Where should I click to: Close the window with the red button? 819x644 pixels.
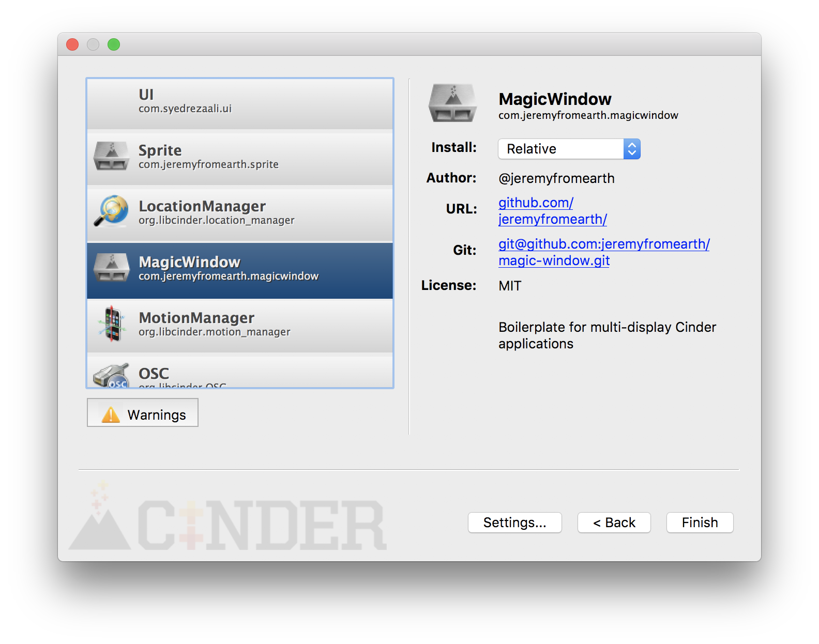(72, 44)
